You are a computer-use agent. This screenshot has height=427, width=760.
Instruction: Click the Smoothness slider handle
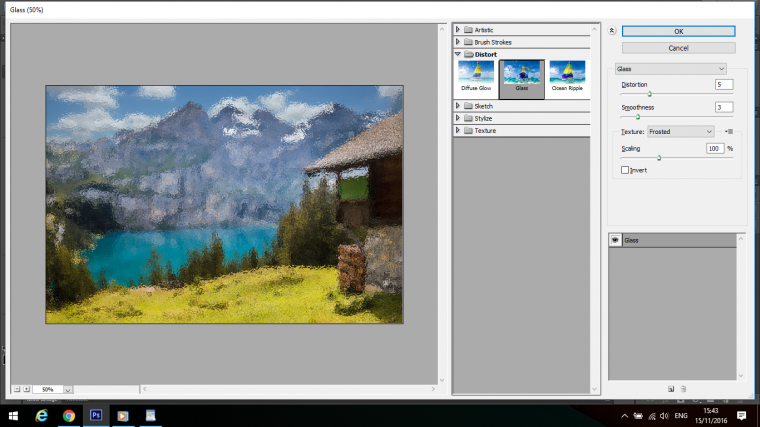click(638, 117)
